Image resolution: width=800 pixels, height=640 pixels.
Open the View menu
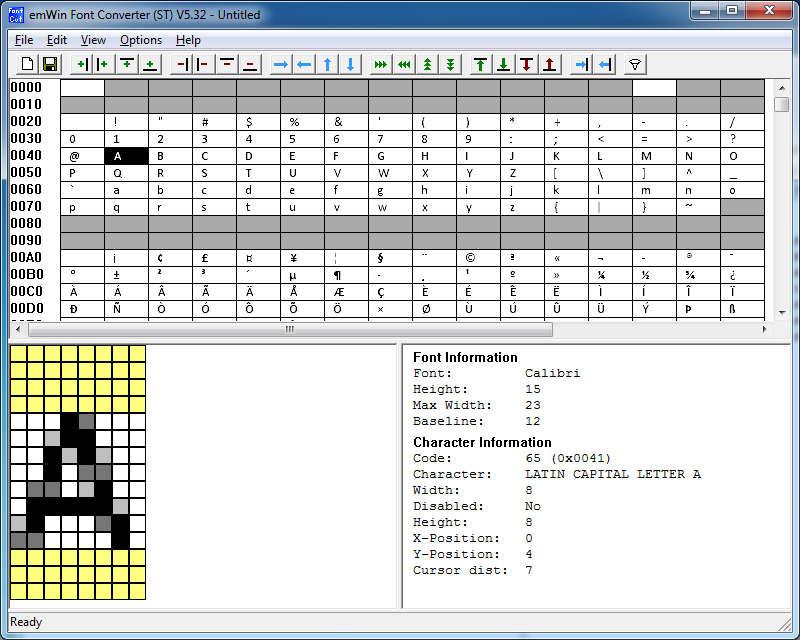[x=93, y=40]
